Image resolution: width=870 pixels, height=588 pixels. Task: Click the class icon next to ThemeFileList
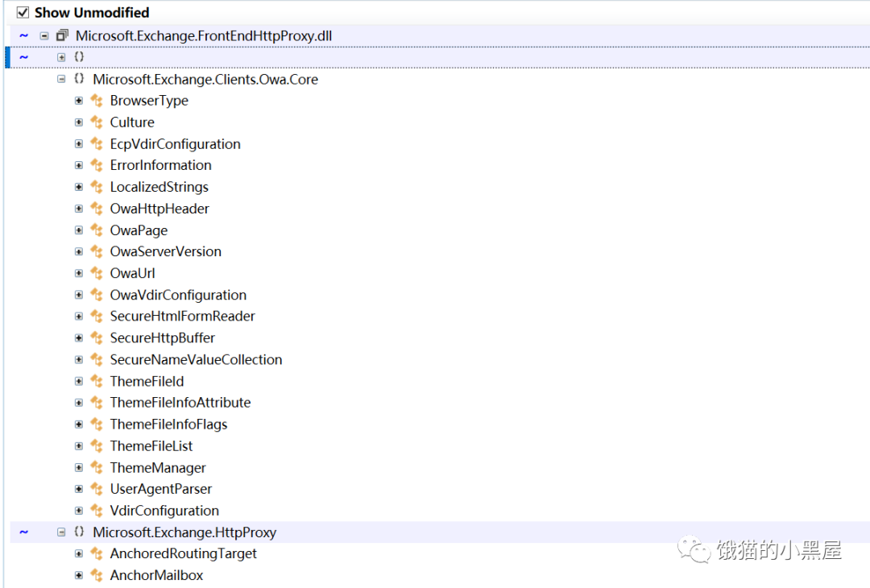97,446
